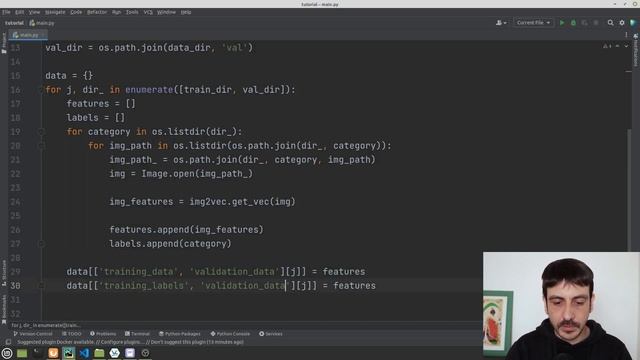Open the Run menu
This screenshot has height=360, width=640.
[116, 12]
